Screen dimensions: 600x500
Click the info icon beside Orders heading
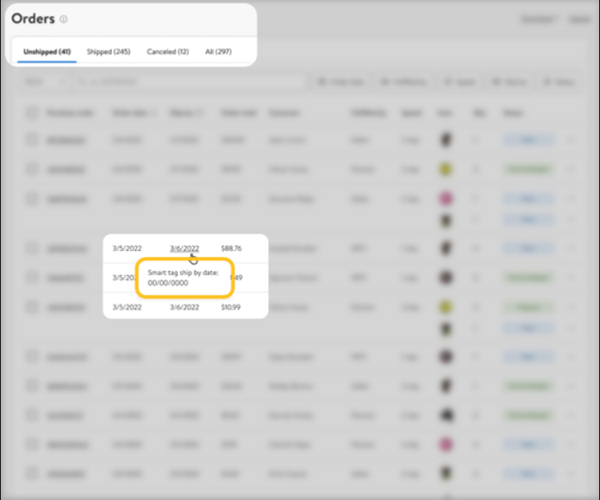[64, 19]
